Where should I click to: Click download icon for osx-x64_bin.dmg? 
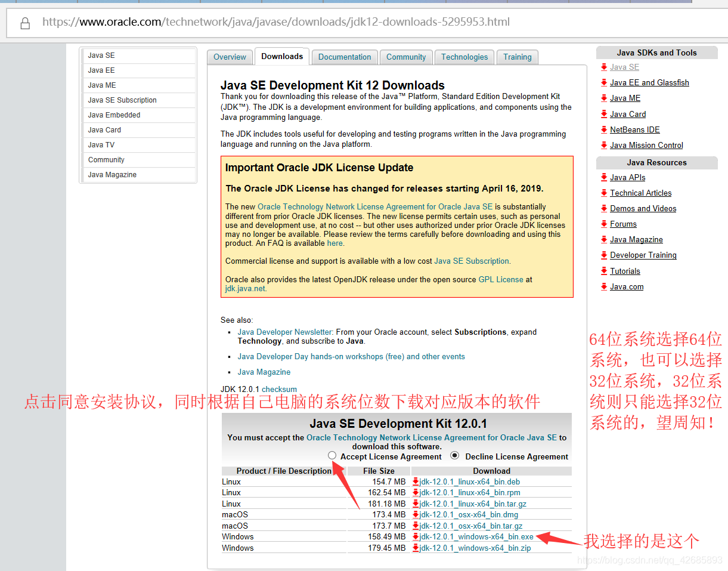pos(416,514)
